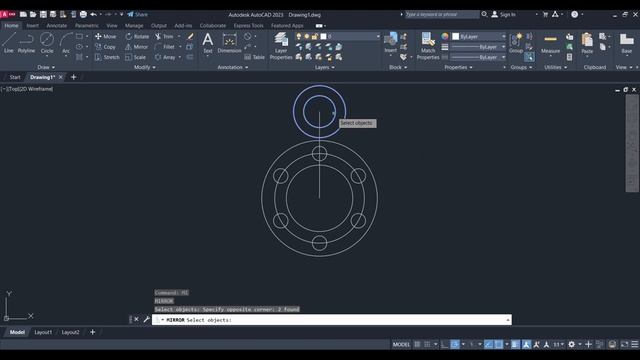Select the Polyline tool
The width and height of the screenshot is (640, 360).
click(x=26, y=42)
